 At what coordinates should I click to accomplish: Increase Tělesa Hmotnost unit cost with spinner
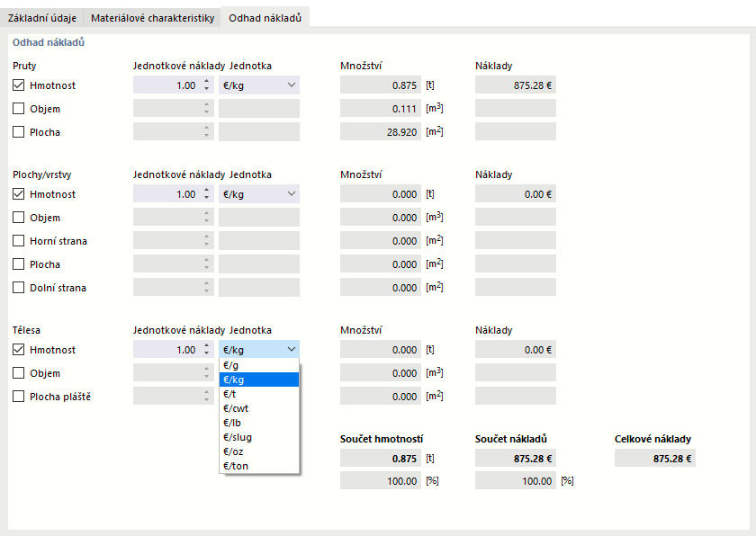(206, 345)
